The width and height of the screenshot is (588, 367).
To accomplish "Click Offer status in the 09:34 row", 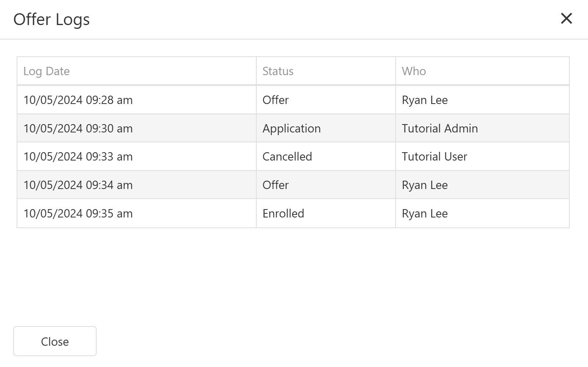I will (275, 185).
